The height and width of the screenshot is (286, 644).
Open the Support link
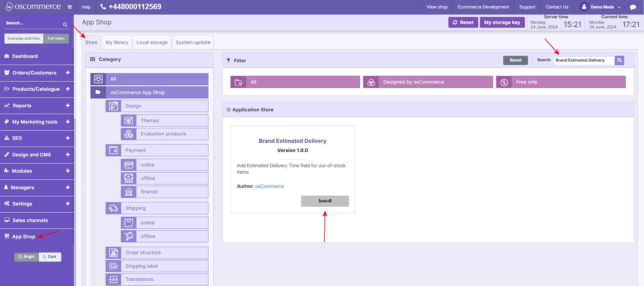pos(527,7)
